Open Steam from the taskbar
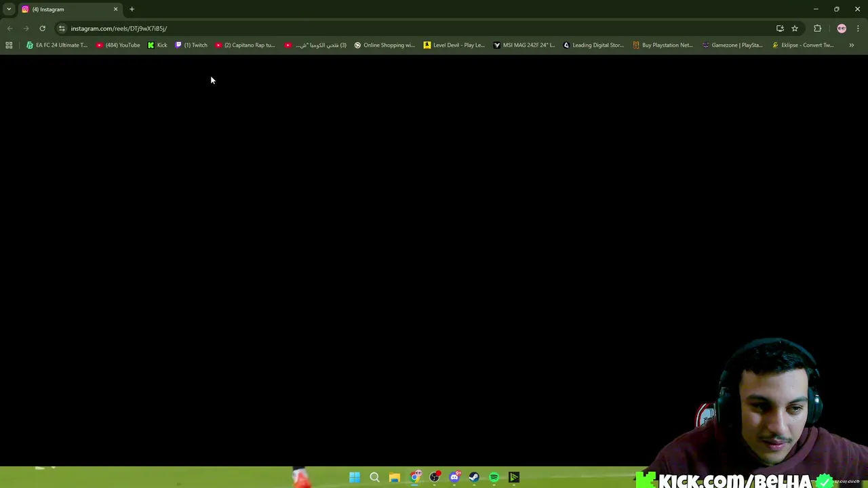Image resolution: width=868 pixels, height=488 pixels. (474, 477)
